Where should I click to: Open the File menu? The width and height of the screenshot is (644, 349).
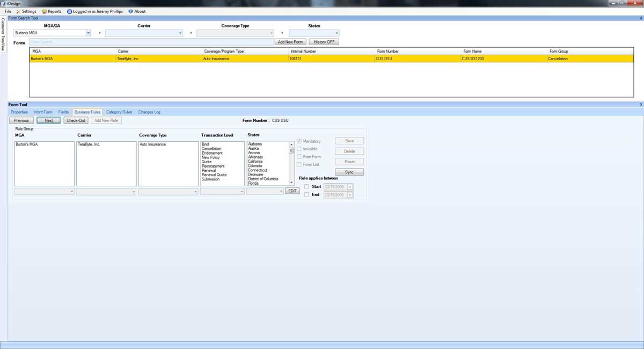pyautogui.click(x=8, y=11)
